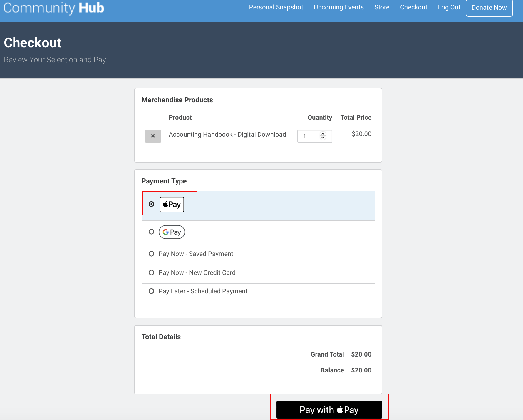Viewport: 523px width, 420px height.
Task: Open Personal Snapshot page
Action: tap(276, 7)
